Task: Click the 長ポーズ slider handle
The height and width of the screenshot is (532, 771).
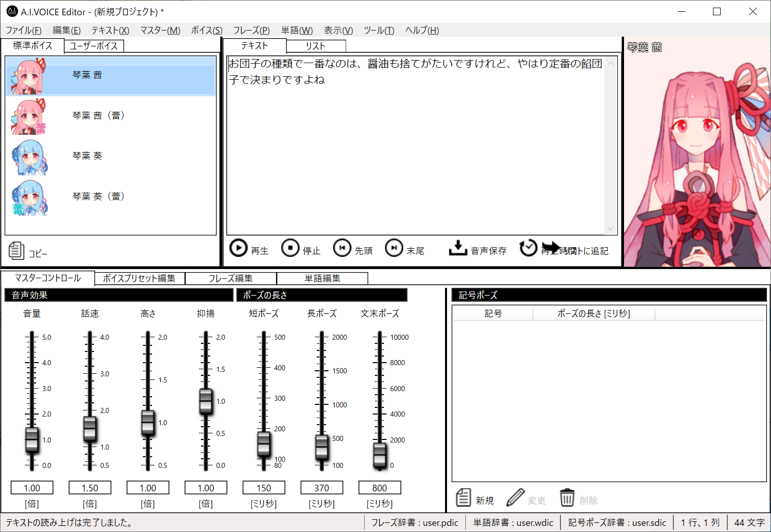Action: (321, 447)
